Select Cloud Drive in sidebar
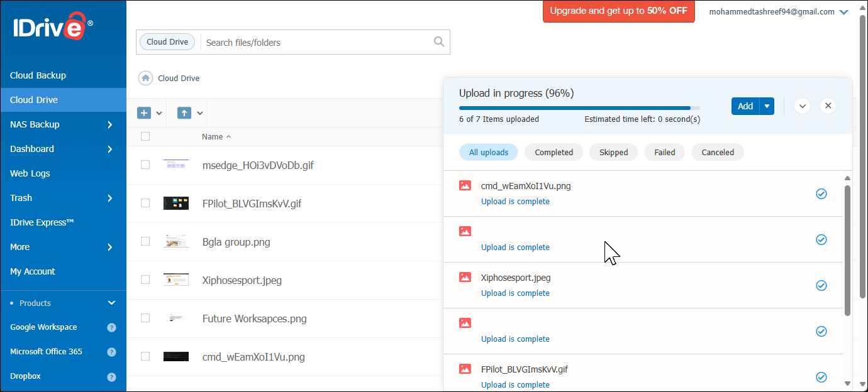 pyautogui.click(x=63, y=100)
